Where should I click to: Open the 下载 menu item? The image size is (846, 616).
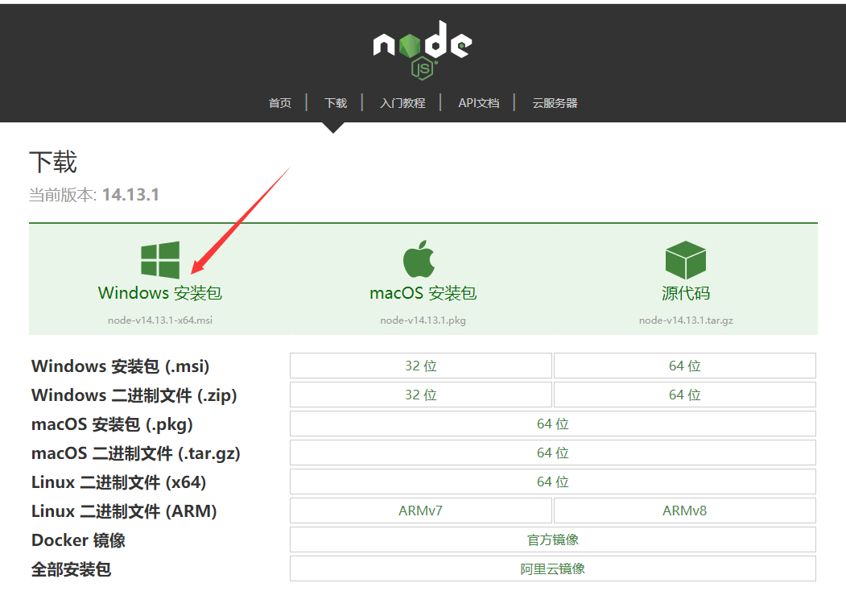[x=336, y=102]
